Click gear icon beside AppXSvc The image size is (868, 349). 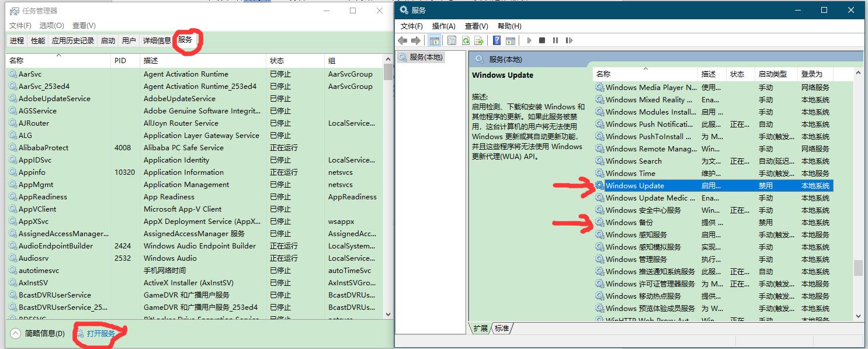[x=12, y=221]
